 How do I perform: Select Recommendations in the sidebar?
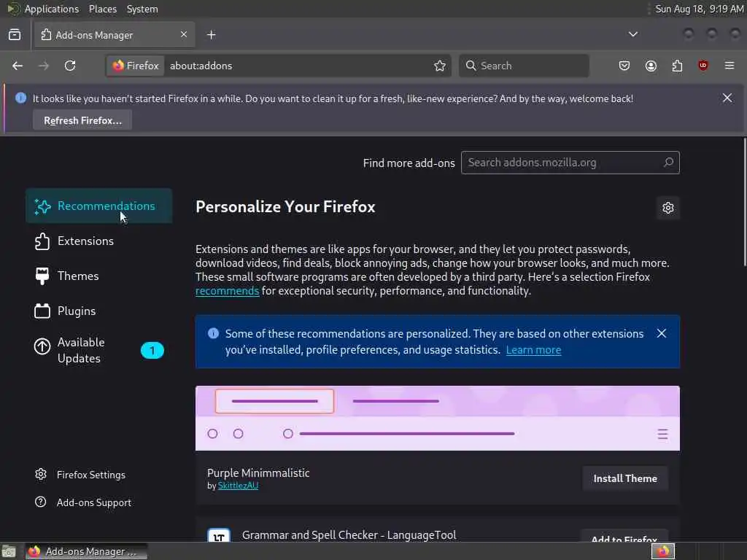tap(99, 206)
